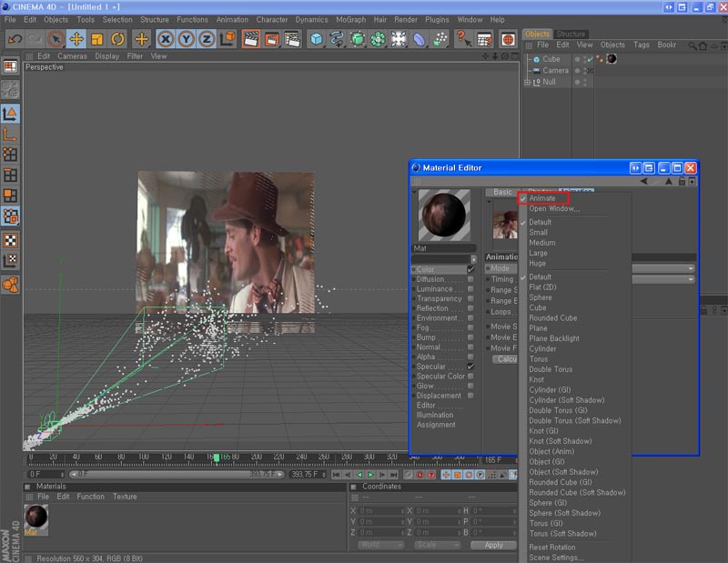The image size is (728, 563).
Task: Click the Make Editable icon in left toolbar
Action: 10,89
